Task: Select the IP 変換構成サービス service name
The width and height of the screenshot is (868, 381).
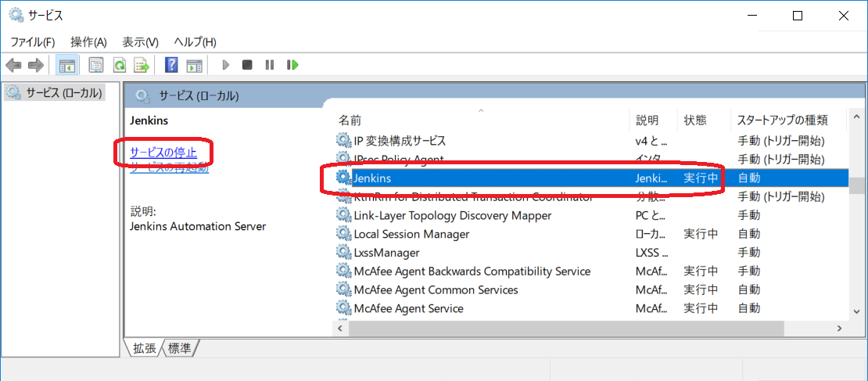Action: pos(400,141)
